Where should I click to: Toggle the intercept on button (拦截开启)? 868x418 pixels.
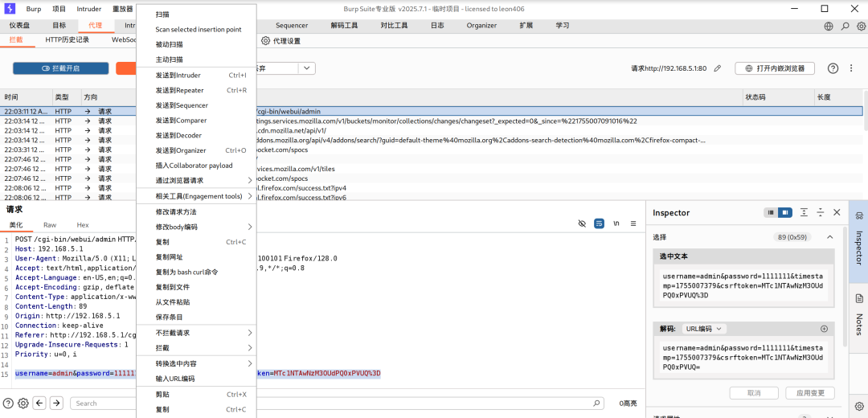point(61,68)
